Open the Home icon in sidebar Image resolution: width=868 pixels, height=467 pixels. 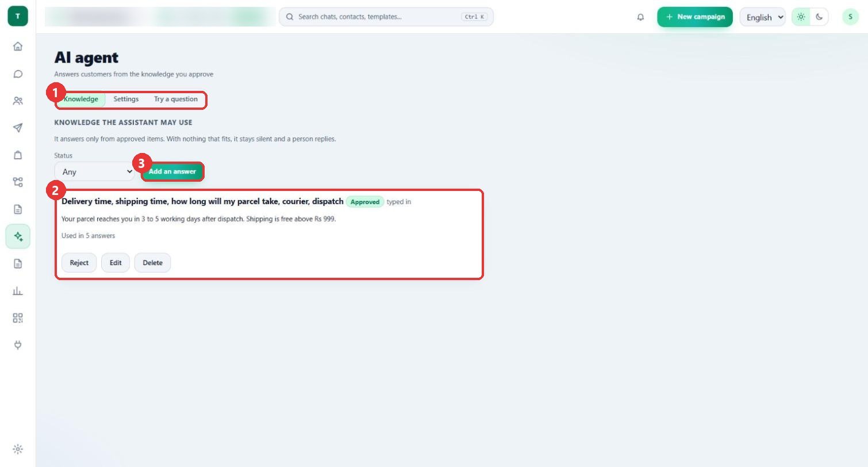(x=18, y=47)
